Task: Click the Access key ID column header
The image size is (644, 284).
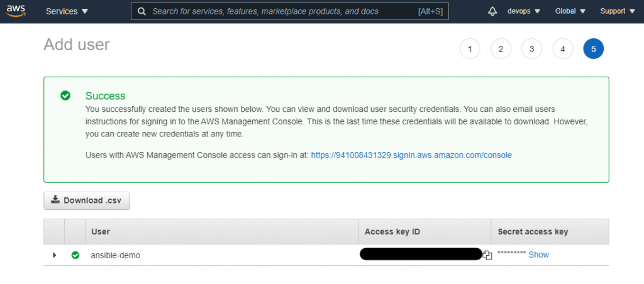Action: pos(392,231)
